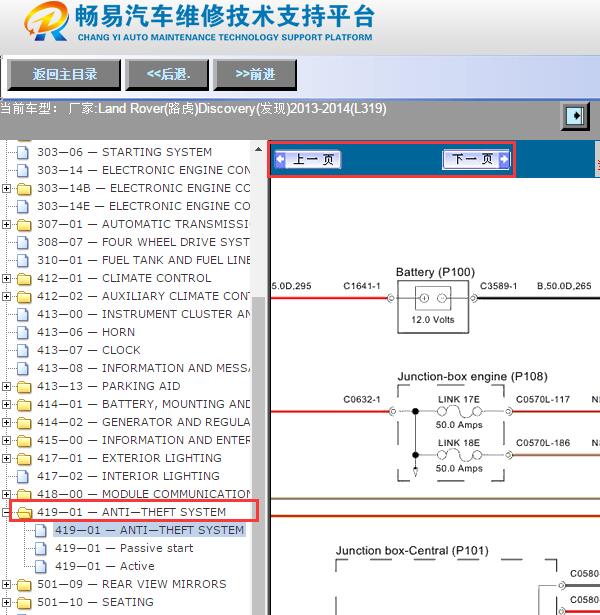Expand 415-00 Information and Entertainment folder
This screenshot has width=600, height=615.
click(6, 441)
